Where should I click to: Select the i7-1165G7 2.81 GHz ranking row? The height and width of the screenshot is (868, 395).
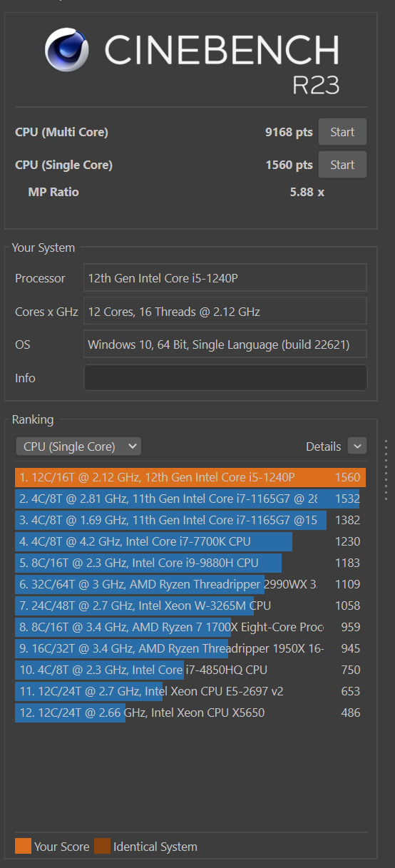pos(190,499)
